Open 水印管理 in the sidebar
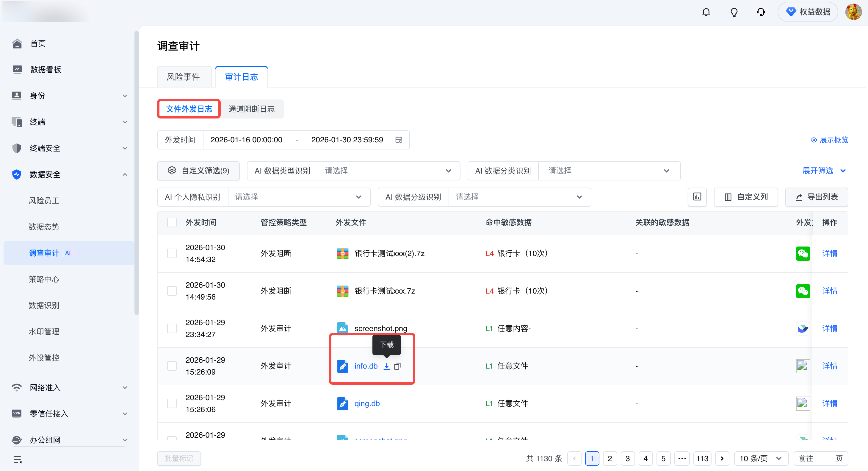Viewport: 868px width, 471px height. click(x=44, y=331)
